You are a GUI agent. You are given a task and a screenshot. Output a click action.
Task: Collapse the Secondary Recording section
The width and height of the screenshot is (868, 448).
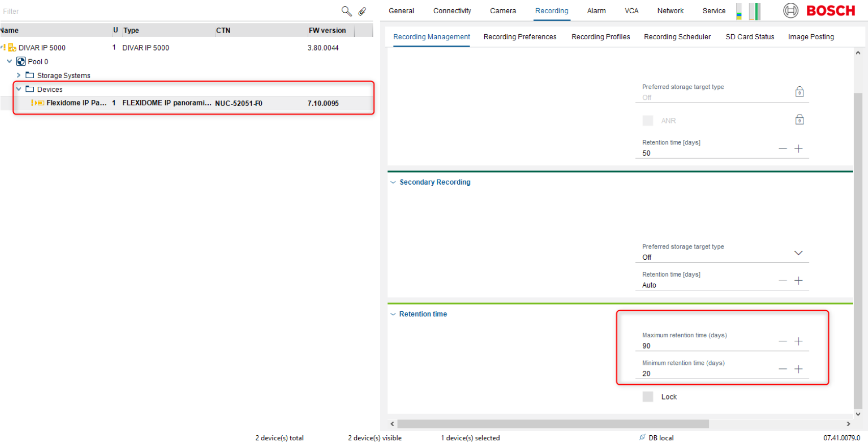pyautogui.click(x=393, y=182)
